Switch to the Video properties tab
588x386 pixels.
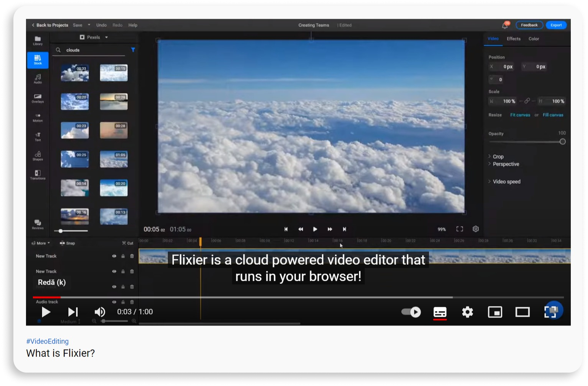coord(493,39)
